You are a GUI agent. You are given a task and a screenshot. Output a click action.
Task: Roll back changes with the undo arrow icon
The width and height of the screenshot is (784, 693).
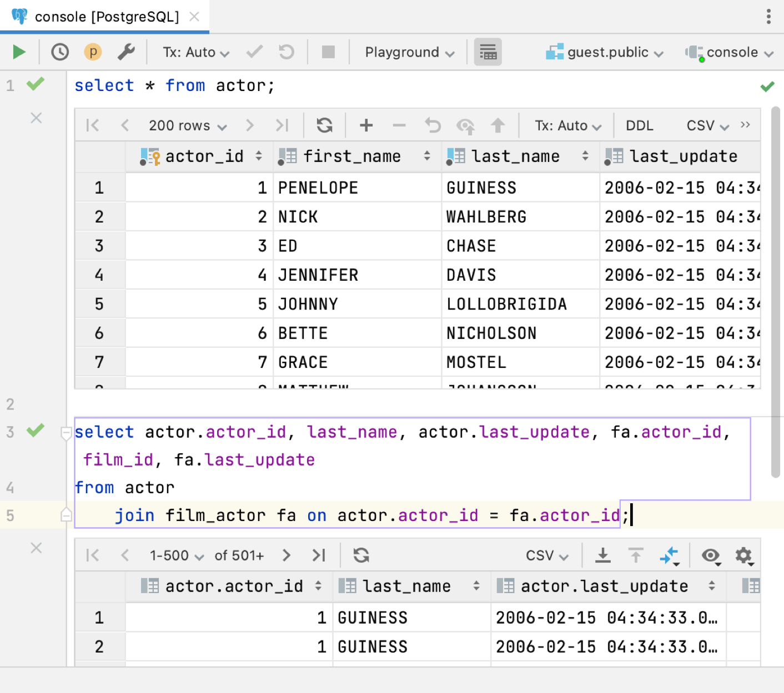click(433, 125)
